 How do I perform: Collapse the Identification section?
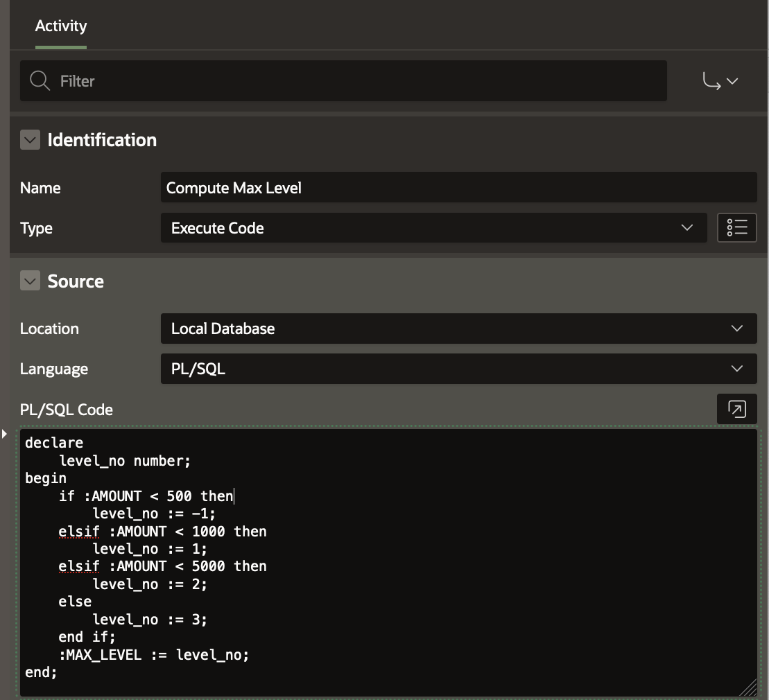point(30,141)
